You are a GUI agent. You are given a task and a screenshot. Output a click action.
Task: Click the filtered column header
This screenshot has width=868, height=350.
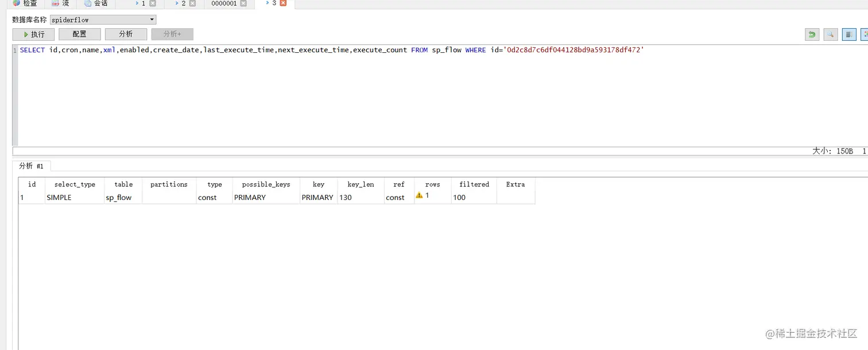(474, 184)
